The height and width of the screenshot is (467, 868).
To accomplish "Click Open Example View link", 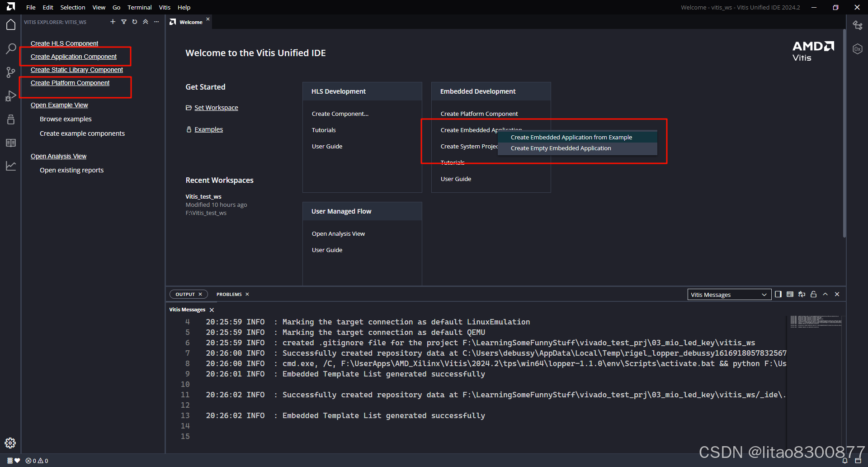I will 59,105.
